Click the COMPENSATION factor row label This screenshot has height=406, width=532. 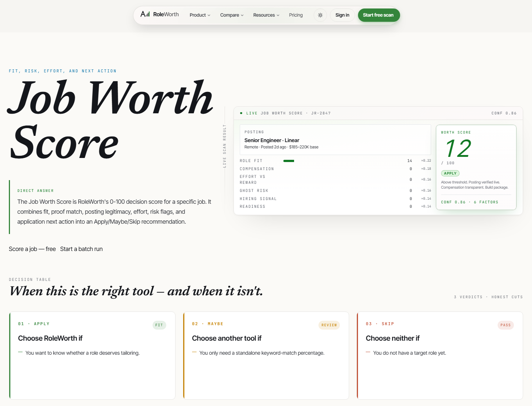pos(257,169)
